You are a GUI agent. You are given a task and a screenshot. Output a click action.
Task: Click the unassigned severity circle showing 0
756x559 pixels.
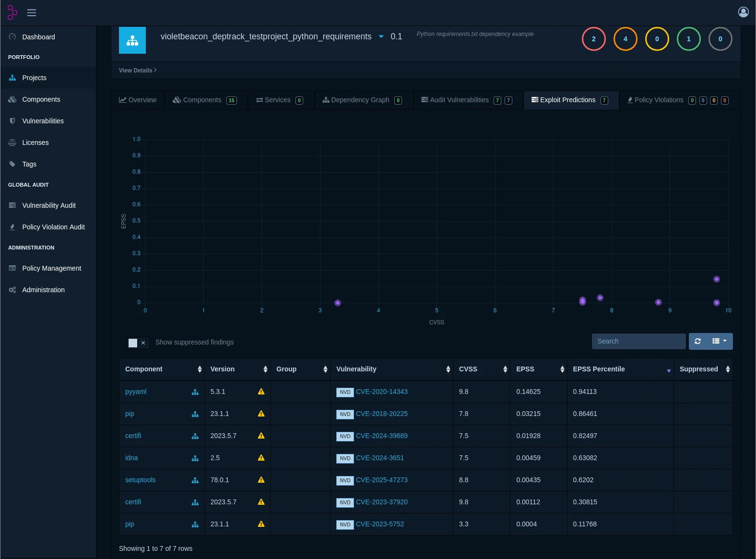tap(721, 39)
